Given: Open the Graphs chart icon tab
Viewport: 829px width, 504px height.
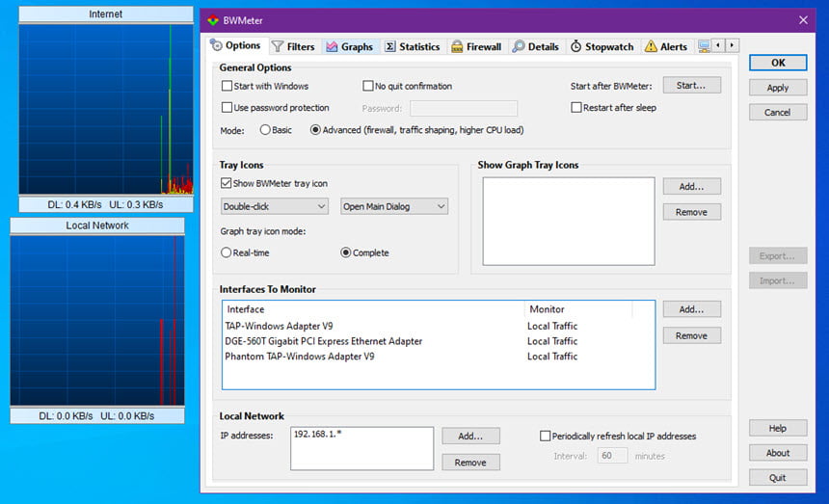Looking at the screenshot, I should pos(332,46).
